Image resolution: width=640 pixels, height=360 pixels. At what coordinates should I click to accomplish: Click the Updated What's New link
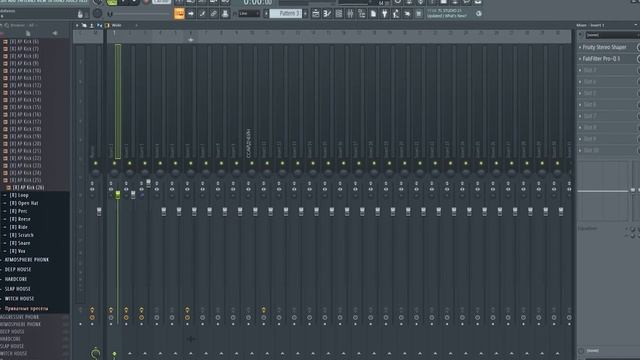click(x=447, y=16)
